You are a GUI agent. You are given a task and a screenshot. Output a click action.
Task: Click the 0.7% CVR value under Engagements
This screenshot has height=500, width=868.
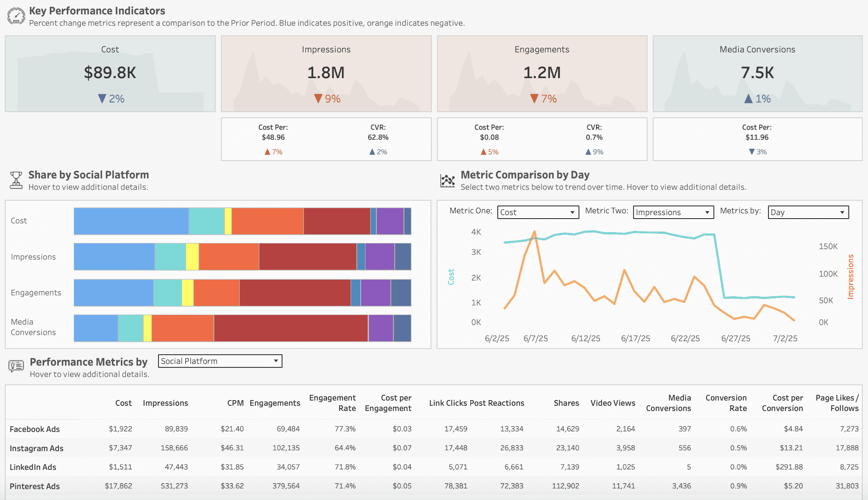pyautogui.click(x=594, y=137)
